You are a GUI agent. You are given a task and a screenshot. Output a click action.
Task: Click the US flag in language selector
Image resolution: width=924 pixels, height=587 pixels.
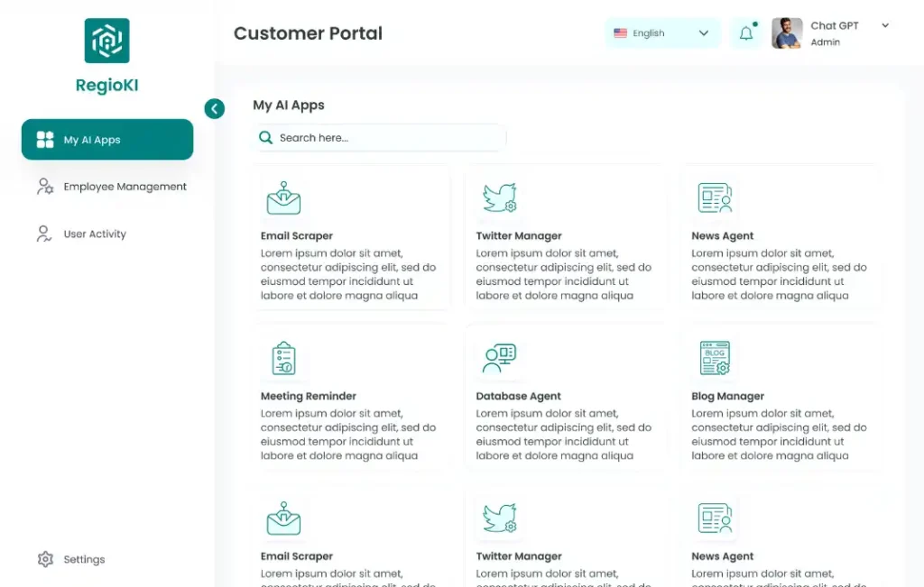[x=621, y=33]
